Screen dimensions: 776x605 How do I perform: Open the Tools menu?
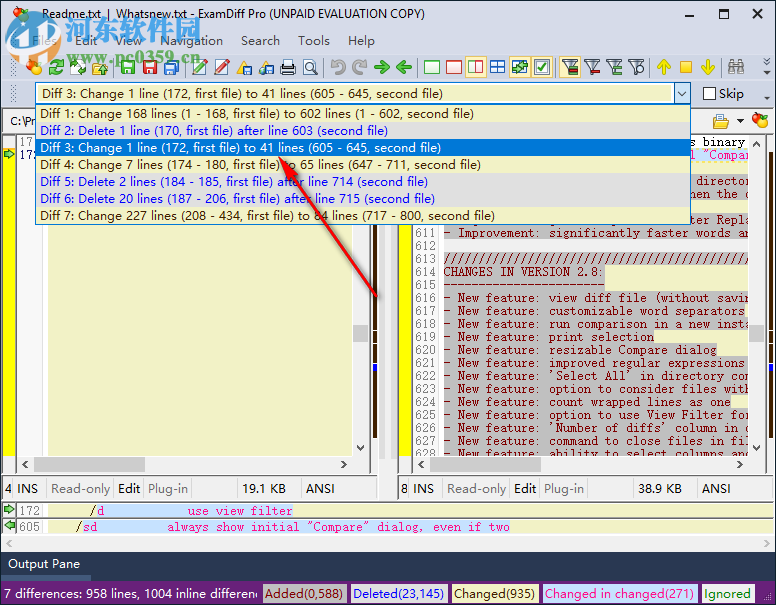pos(313,41)
